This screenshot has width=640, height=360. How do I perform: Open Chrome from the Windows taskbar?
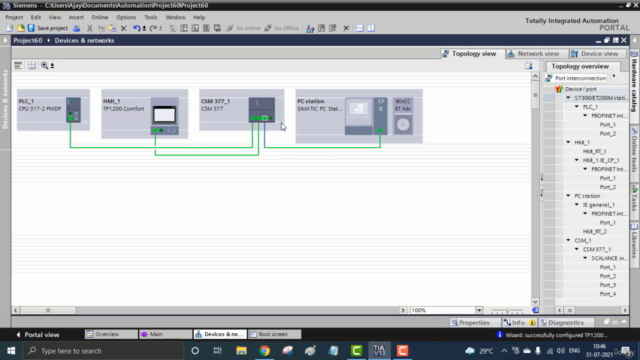[x=264, y=351]
